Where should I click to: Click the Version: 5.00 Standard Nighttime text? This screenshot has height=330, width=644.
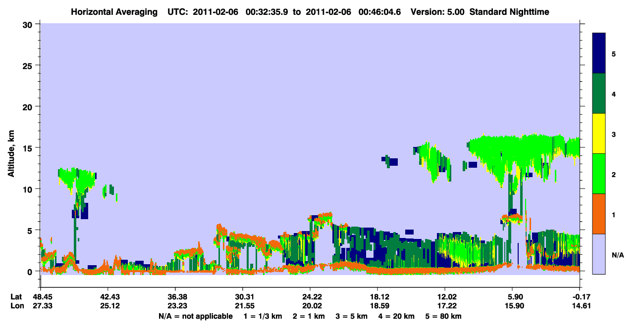coord(480,11)
